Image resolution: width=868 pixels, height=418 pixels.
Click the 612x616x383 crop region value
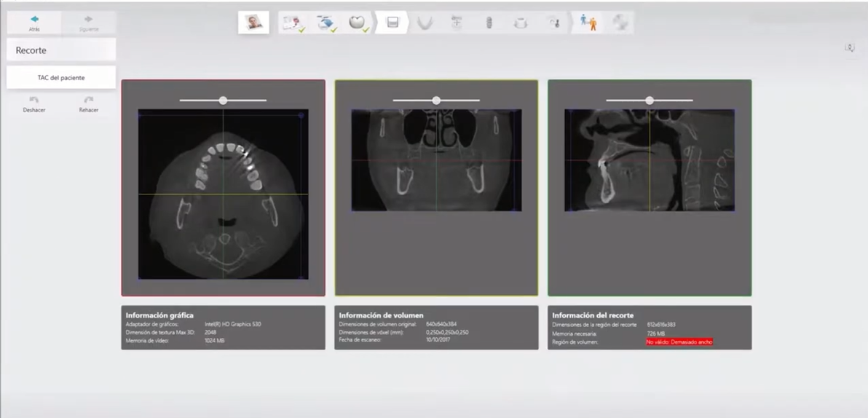(661, 325)
